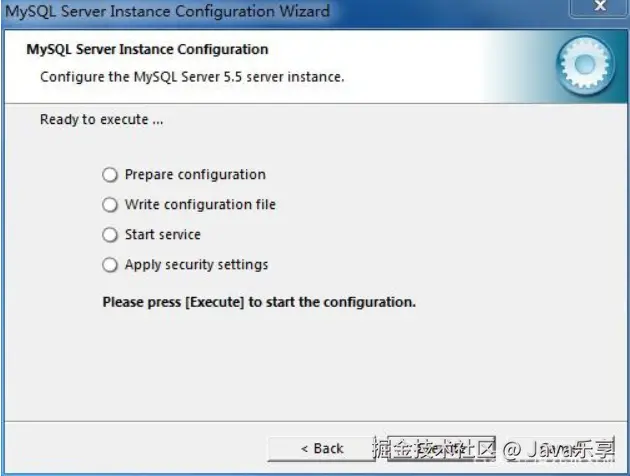Click the Ready to execute status text

tap(101, 120)
